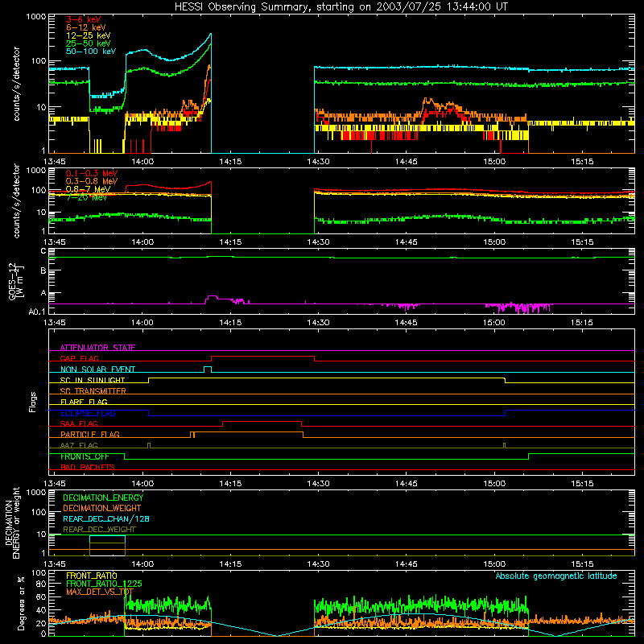Select the green 25-50 keV legend entry
The width and height of the screenshot is (644, 644).
[x=88, y=43]
